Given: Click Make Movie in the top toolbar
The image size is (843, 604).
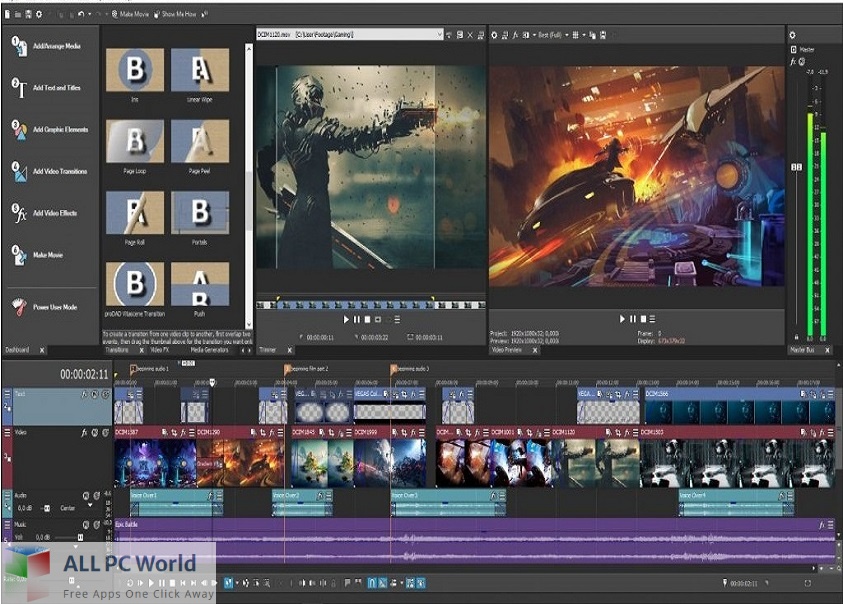Looking at the screenshot, I should (x=131, y=15).
